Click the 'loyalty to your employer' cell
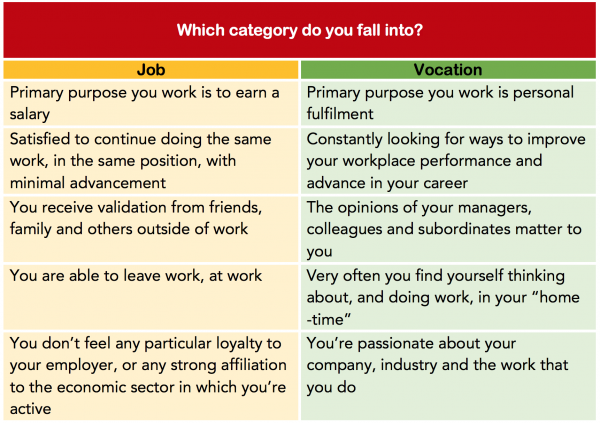This screenshot has width=600, height=423. coord(150,370)
